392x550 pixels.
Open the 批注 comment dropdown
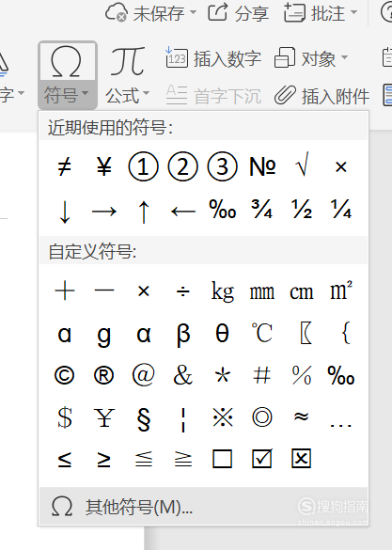click(x=321, y=13)
